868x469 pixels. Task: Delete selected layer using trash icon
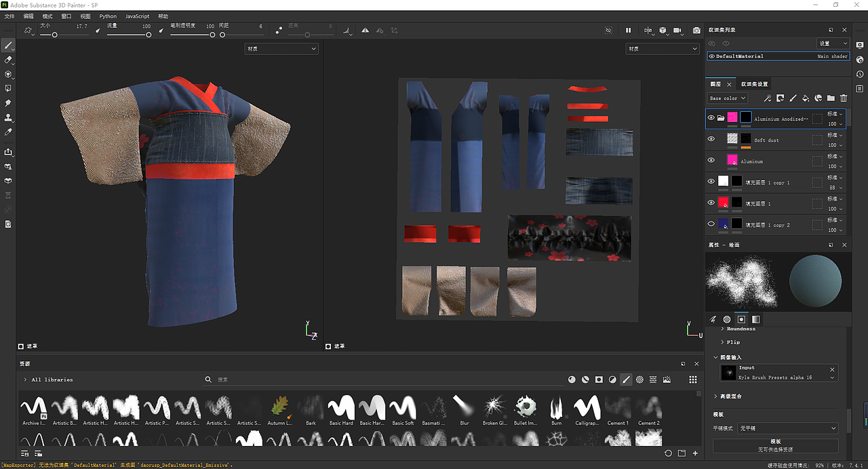tap(844, 98)
